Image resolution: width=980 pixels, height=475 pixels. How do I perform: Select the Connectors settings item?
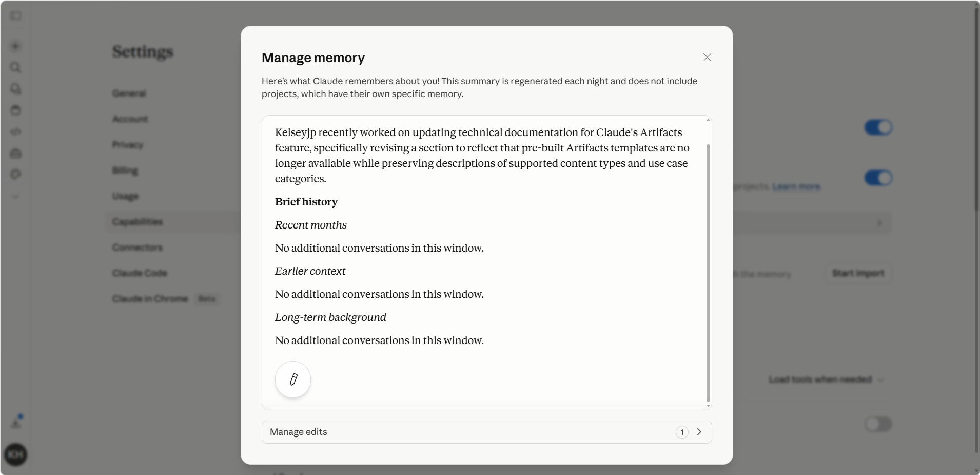[138, 248]
